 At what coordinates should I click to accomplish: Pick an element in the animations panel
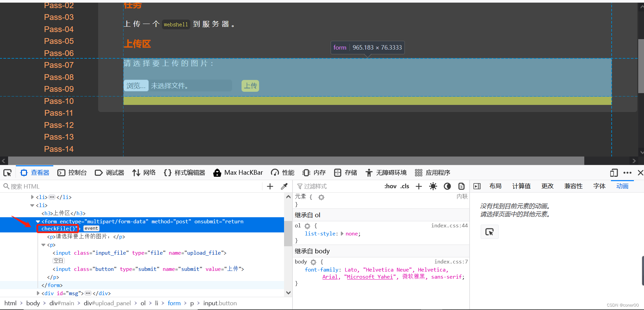click(489, 232)
